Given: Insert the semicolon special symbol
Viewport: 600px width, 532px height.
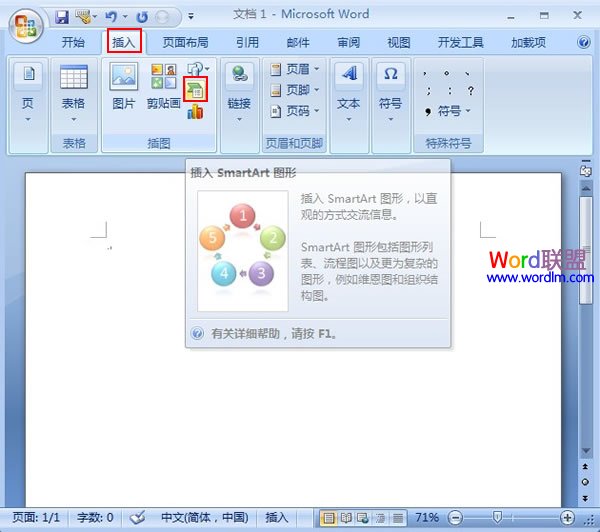Looking at the screenshot, I should tap(429, 91).
